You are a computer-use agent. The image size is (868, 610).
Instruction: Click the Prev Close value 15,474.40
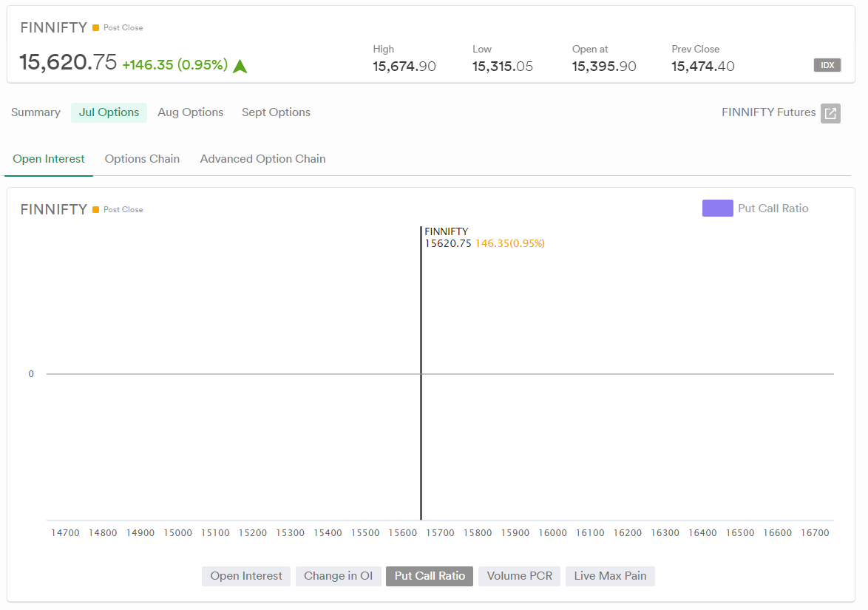[703, 67]
